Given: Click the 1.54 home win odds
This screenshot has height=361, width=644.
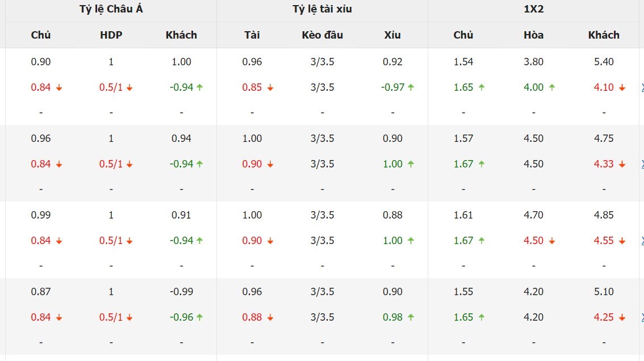Looking at the screenshot, I should 463,62.
